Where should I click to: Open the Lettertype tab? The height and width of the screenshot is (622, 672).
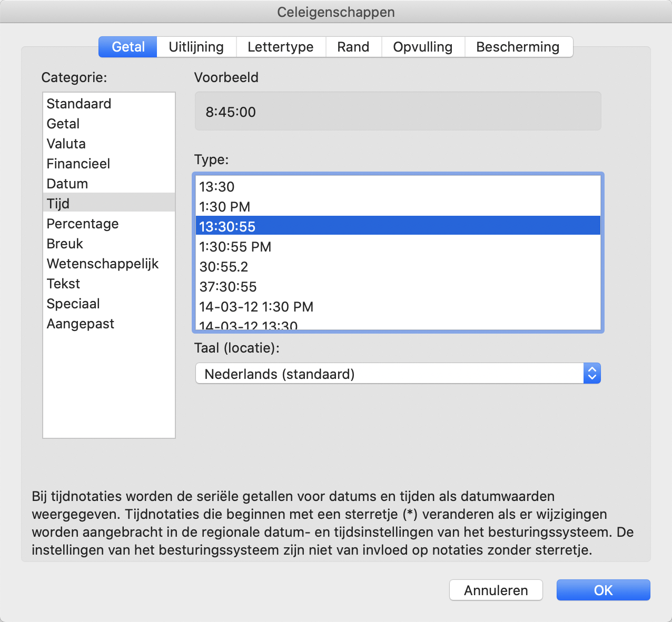click(x=281, y=47)
